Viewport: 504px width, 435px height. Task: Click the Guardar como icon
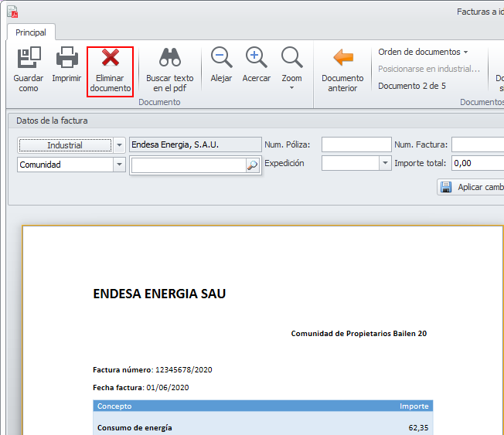click(x=29, y=69)
